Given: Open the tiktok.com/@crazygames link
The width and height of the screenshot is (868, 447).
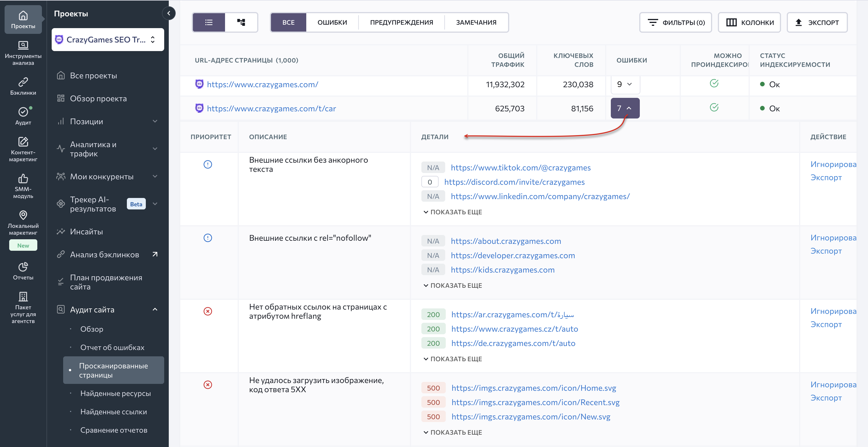Looking at the screenshot, I should pyautogui.click(x=521, y=168).
